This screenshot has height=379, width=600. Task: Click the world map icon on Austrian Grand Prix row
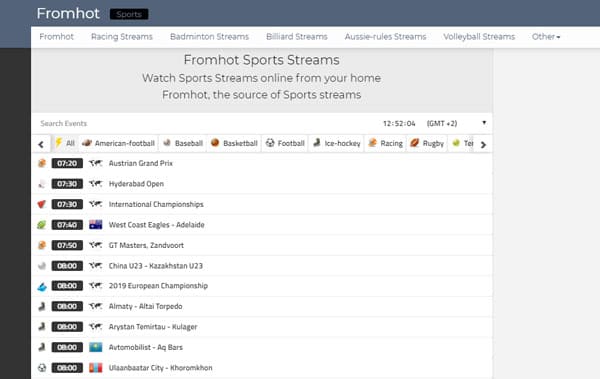tap(96, 163)
